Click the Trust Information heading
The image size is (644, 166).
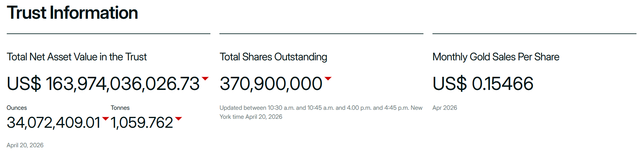(73, 13)
